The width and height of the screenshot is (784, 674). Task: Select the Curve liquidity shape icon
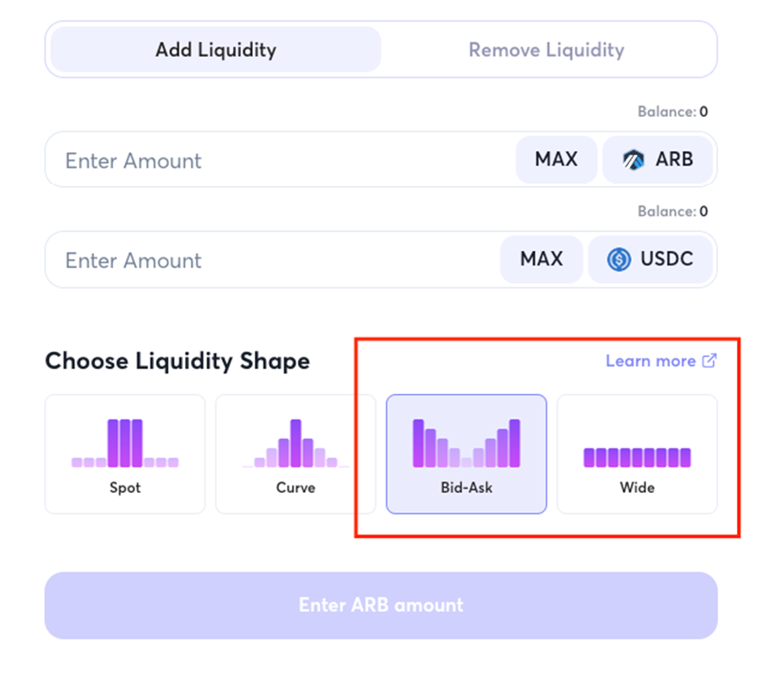295,441
